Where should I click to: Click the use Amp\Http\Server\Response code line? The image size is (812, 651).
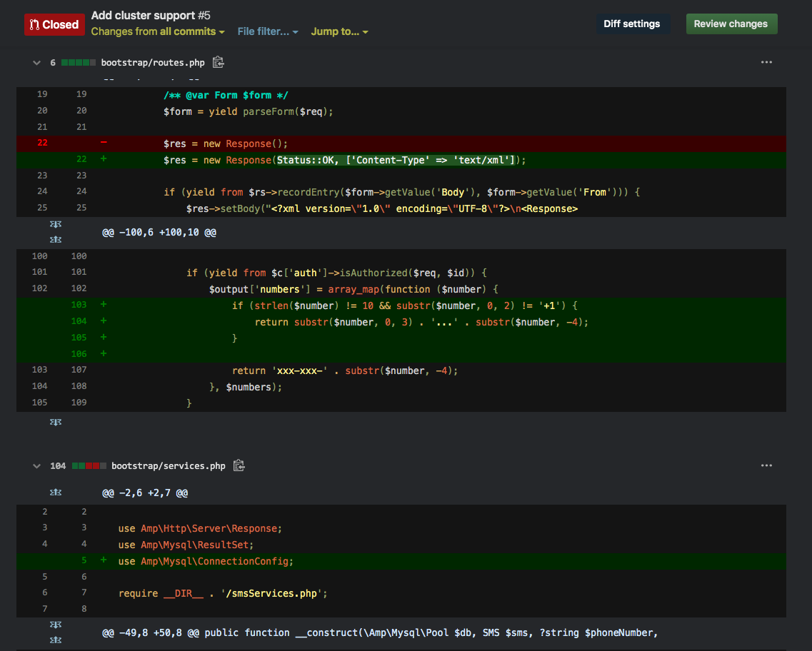pyautogui.click(x=200, y=528)
